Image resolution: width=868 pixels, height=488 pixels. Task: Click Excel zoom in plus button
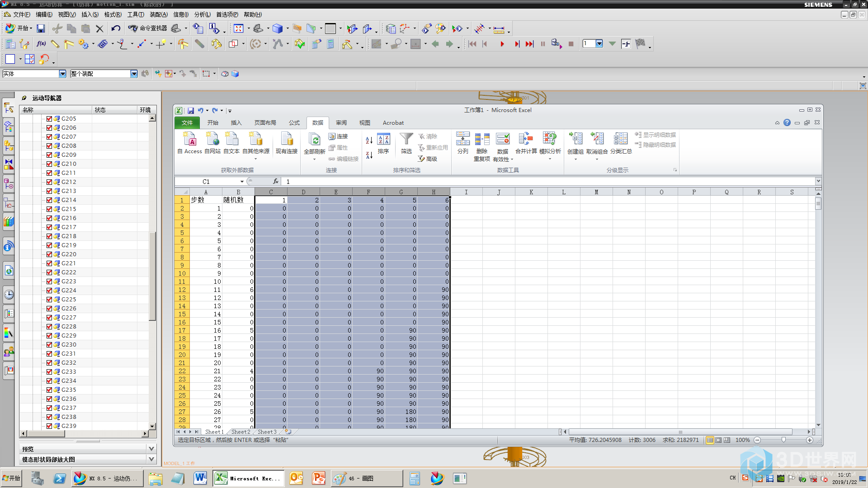click(x=810, y=440)
